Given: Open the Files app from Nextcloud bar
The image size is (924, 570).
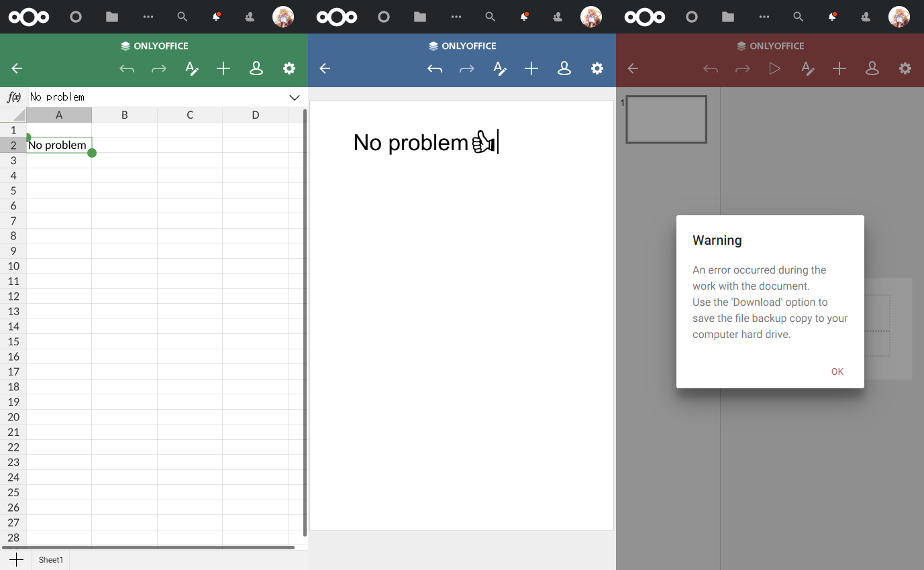Looking at the screenshot, I should (111, 17).
